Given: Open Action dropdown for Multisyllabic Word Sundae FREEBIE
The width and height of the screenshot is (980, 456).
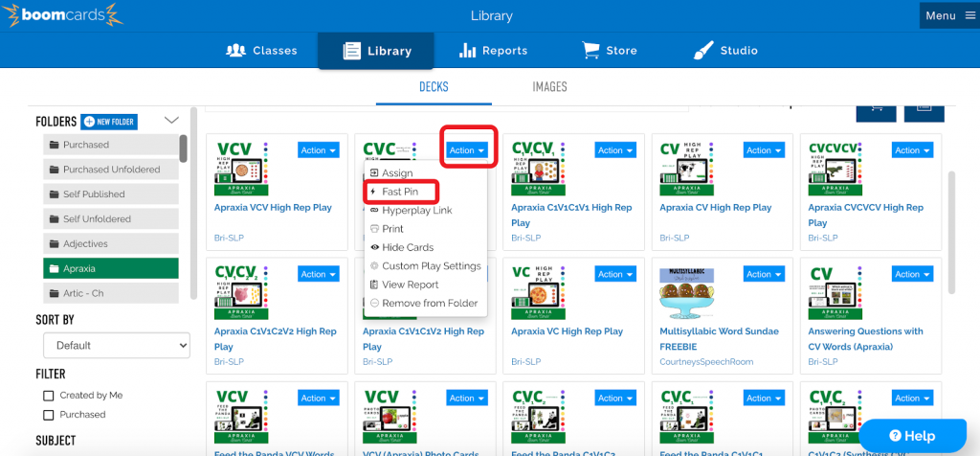Looking at the screenshot, I should [x=764, y=274].
